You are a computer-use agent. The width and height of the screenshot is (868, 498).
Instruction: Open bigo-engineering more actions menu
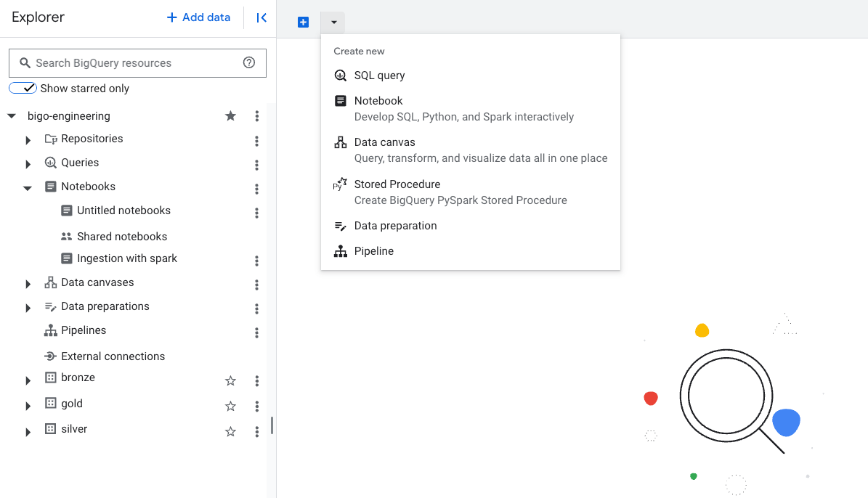(x=257, y=115)
